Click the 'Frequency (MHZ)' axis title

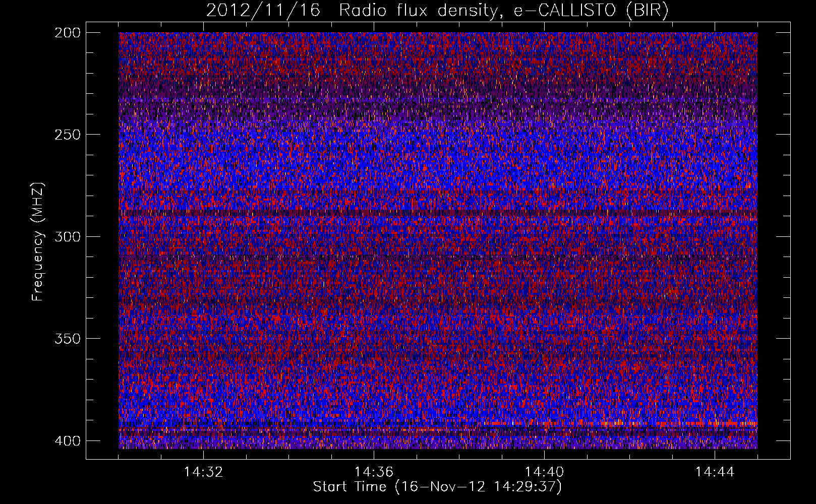38,241
